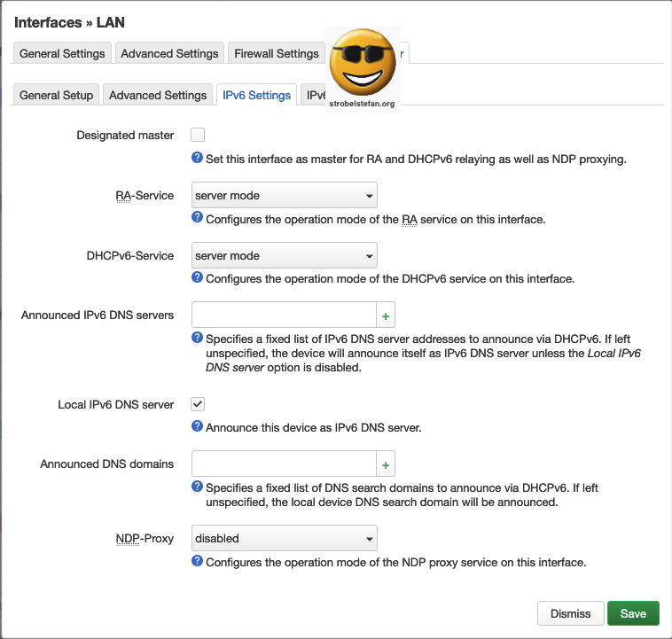
Task: Switch to the Firewall Settings tab
Action: pyautogui.click(x=276, y=53)
